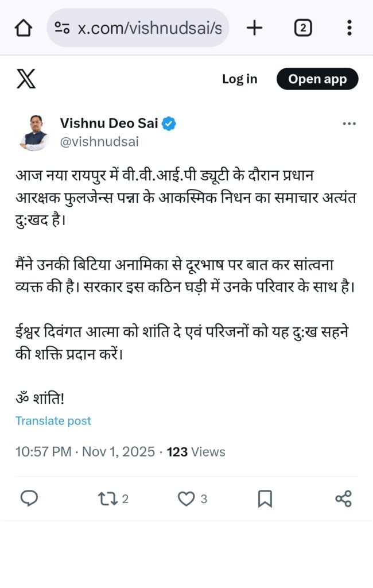
Task: Click the X logo
Action: [x=26, y=79]
